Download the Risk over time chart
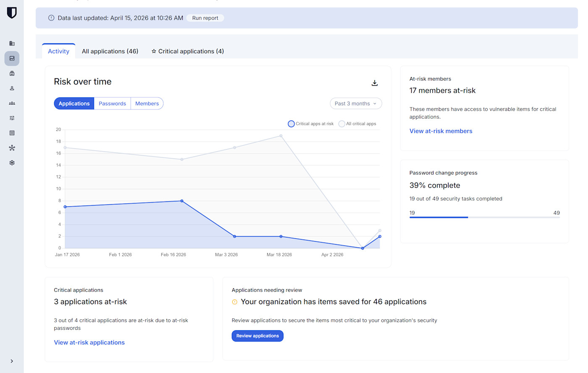Screen dimensions: 588x373 374,83
